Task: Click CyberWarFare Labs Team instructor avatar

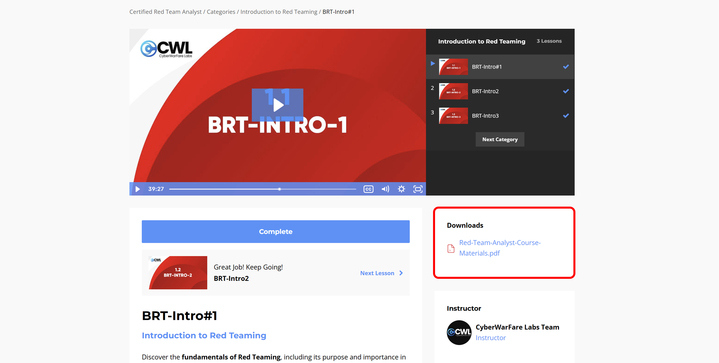Action: click(459, 332)
